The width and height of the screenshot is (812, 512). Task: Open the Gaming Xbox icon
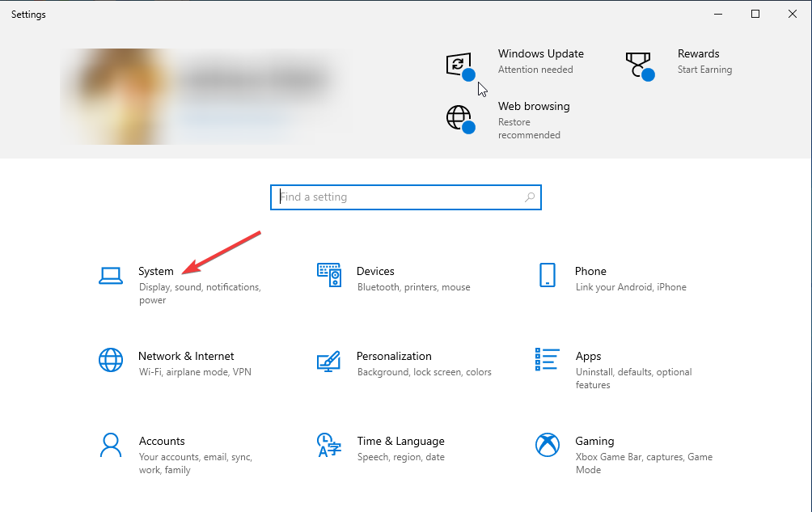coord(548,445)
